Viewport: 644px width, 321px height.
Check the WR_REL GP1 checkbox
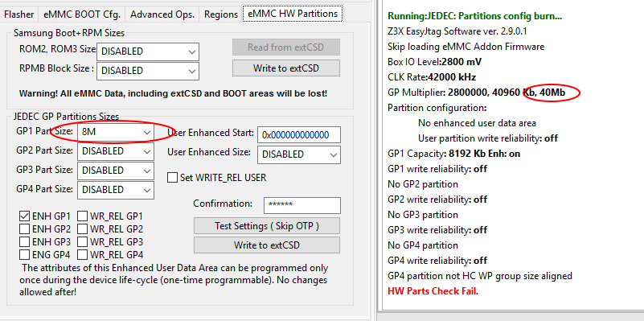(x=83, y=216)
